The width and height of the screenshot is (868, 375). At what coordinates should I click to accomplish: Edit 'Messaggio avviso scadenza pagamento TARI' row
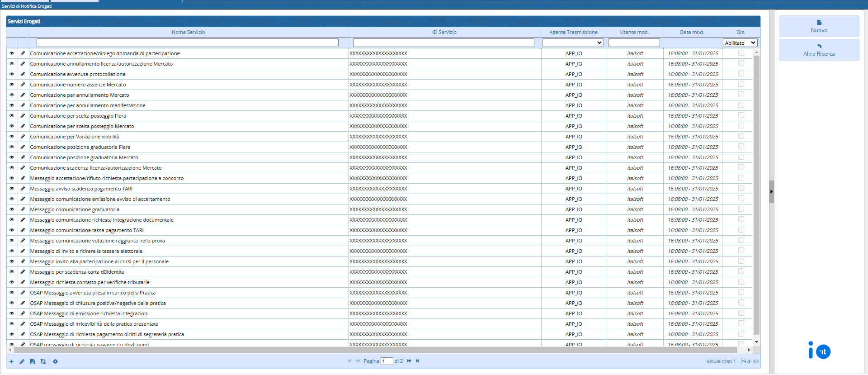tap(23, 189)
